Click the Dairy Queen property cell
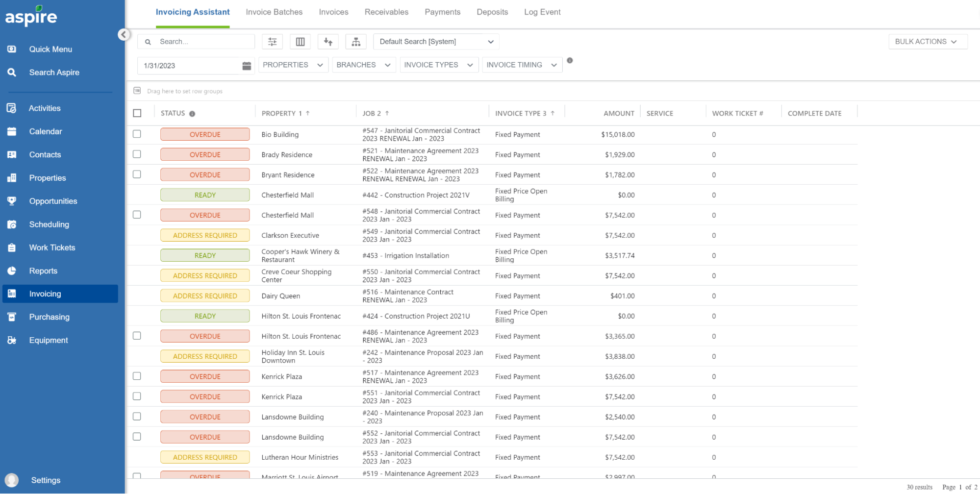 [280, 296]
